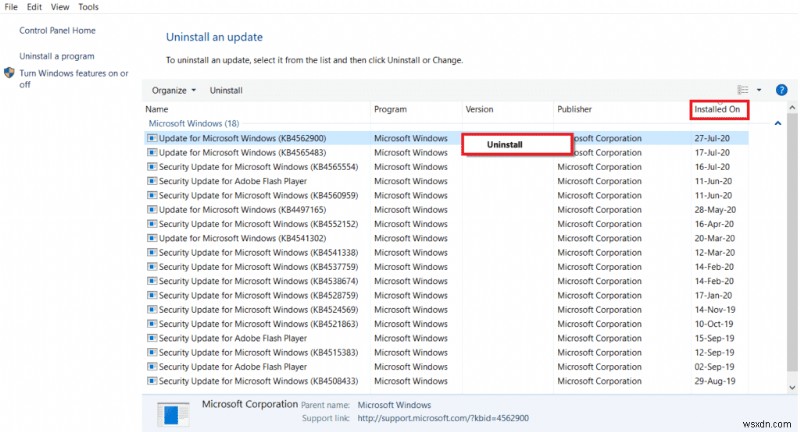Open the View menu
800x432 pixels.
pos(60,7)
